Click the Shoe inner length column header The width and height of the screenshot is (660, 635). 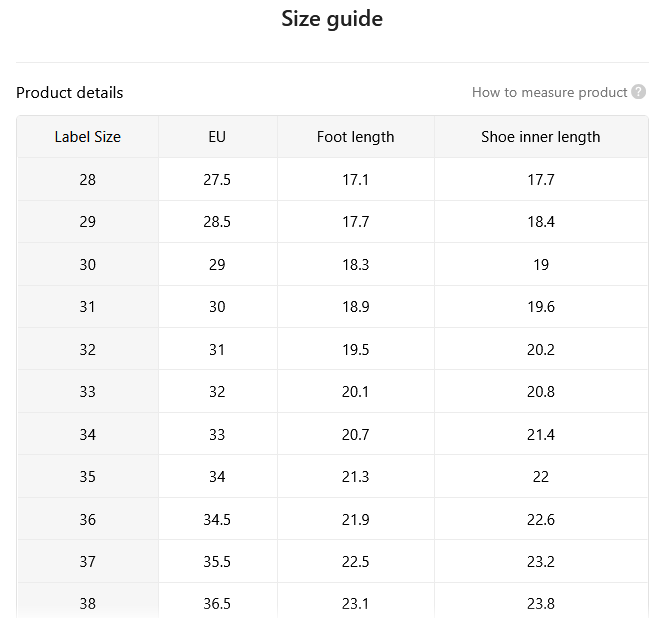pos(541,137)
